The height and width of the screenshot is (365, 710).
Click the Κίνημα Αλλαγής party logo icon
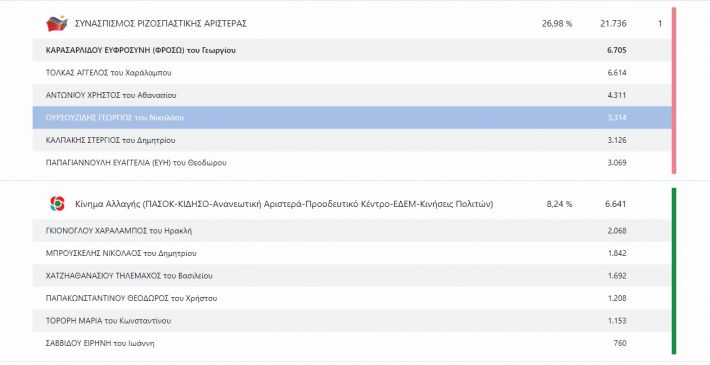pos(58,204)
